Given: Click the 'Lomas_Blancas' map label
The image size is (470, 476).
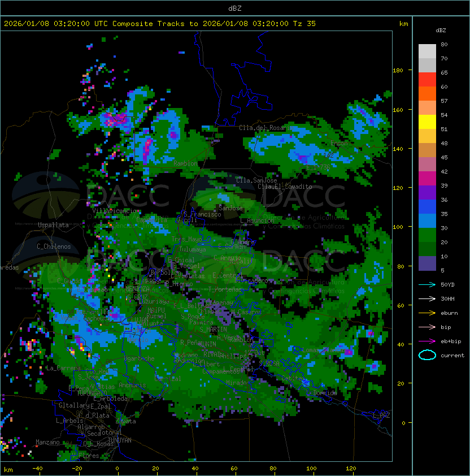Looking at the screenshot, I should (x=324, y=350).
